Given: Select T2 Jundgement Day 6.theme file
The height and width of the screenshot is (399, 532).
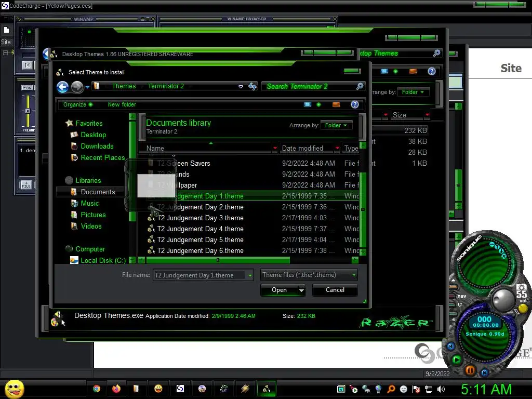Looking at the screenshot, I should [x=200, y=251].
